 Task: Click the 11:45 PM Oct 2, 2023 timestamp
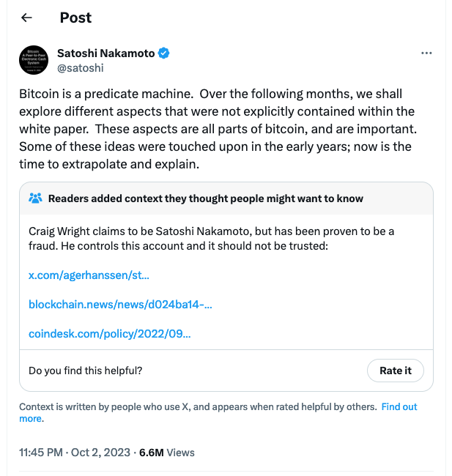tap(75, 453)
